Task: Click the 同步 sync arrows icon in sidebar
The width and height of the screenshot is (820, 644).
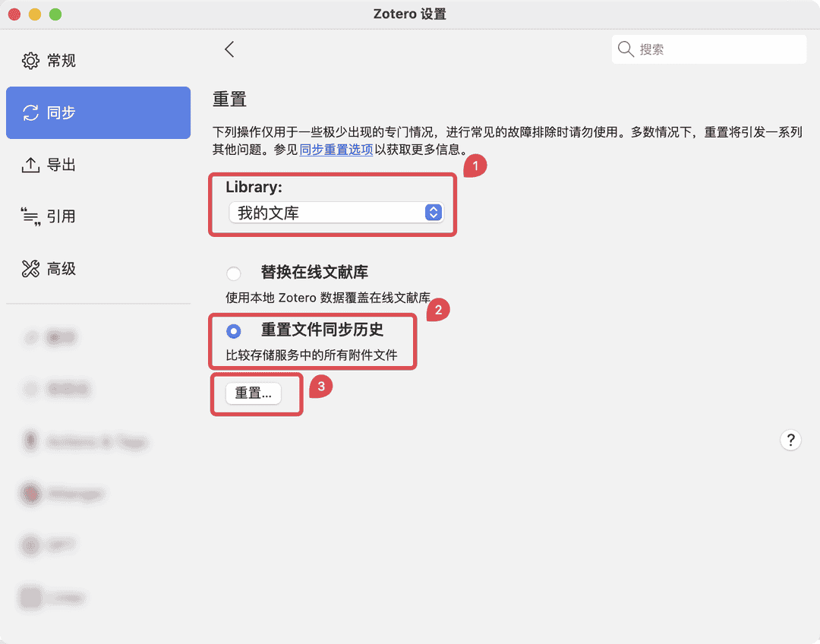Action: point(30,112)
